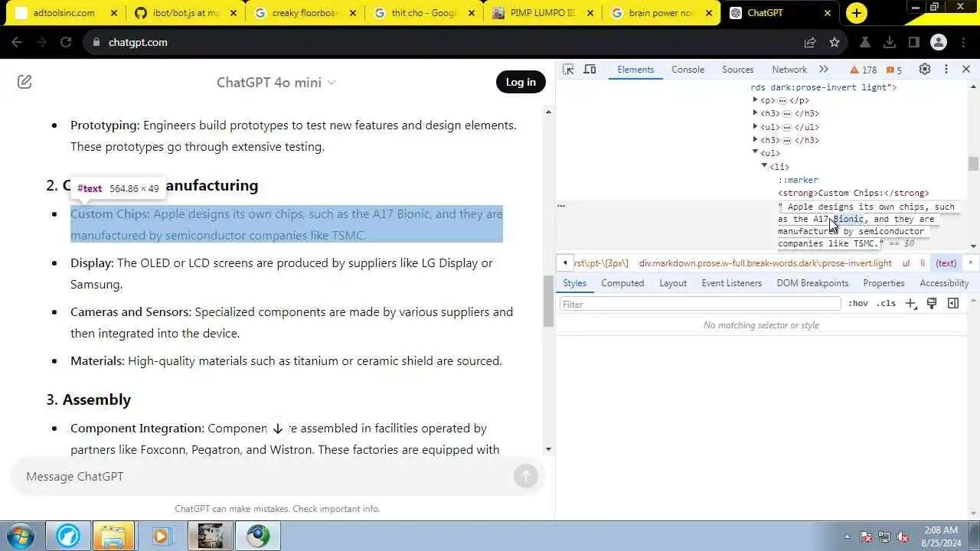Select the ::marker pseudo-element row
Screen dimensions: 980x551
pos(798,180)
